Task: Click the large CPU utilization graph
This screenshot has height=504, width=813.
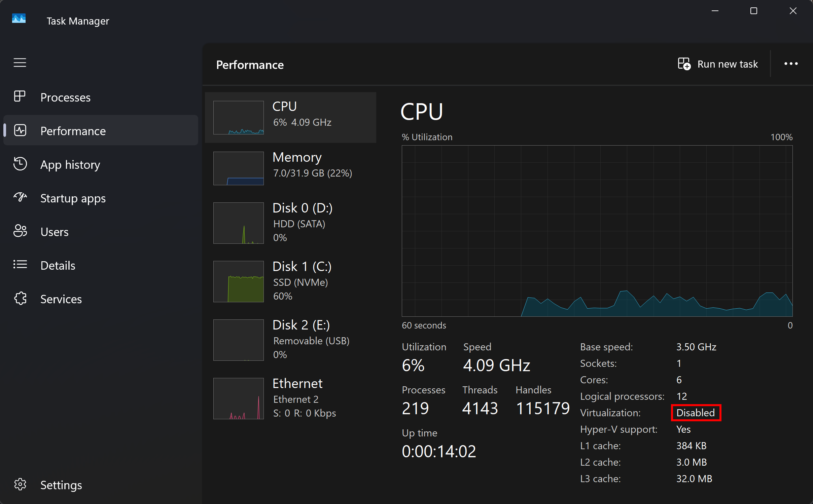Action: click(597, 231)
